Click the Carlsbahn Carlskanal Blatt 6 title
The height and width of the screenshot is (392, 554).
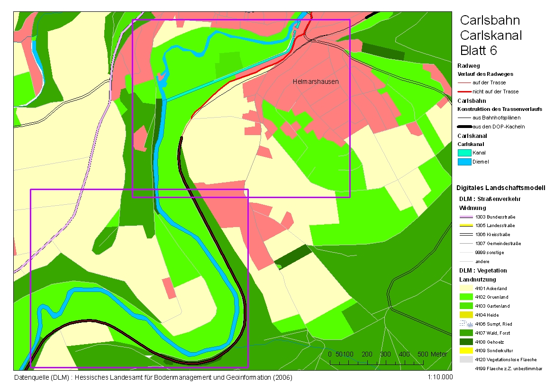(490, 35)
